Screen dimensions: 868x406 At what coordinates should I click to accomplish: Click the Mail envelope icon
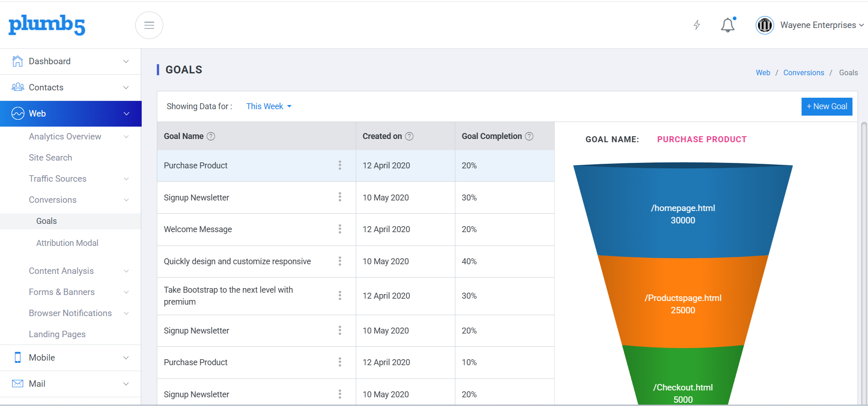click(17, 384)
